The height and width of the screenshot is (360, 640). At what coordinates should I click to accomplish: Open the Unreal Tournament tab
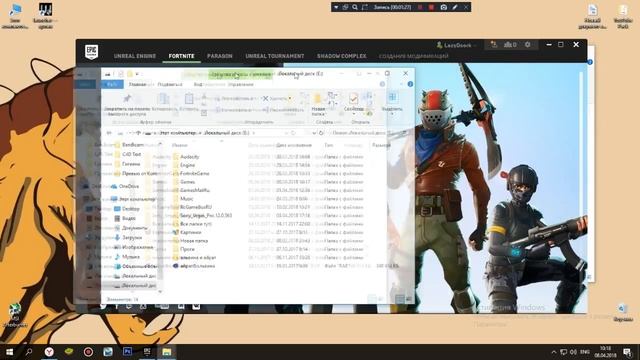[x=275, y=56]
